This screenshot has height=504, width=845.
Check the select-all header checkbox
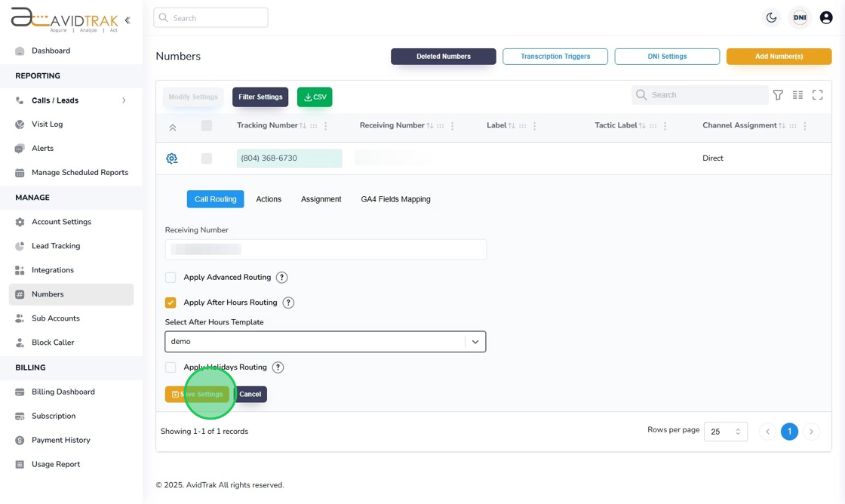[207, 125]
